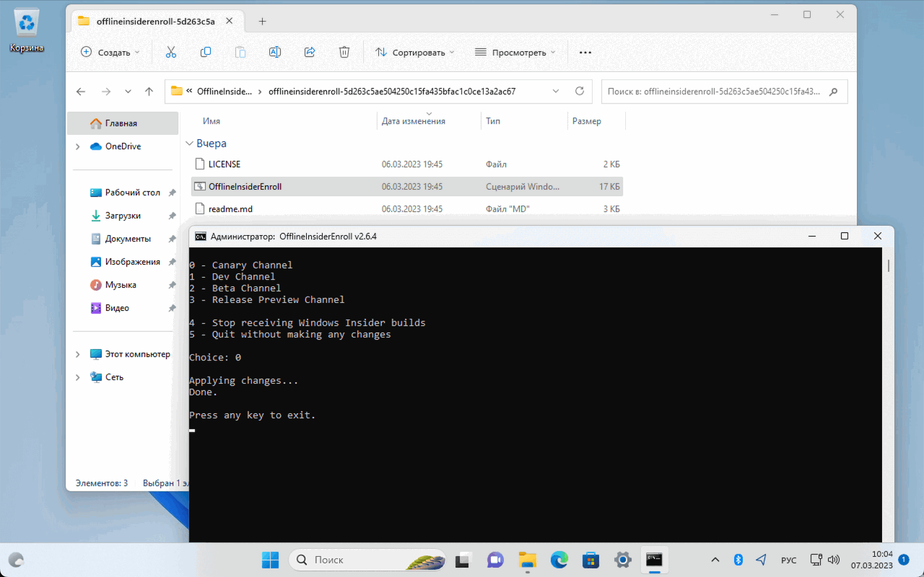Launch Chat app from the taskbar
This screenshot has width=924, height=577.
(x=495, y=560)
